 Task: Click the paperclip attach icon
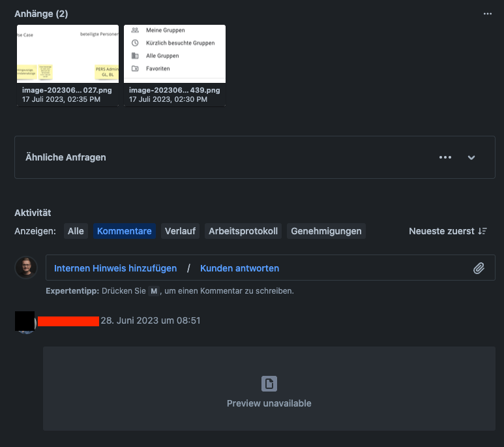479,268
